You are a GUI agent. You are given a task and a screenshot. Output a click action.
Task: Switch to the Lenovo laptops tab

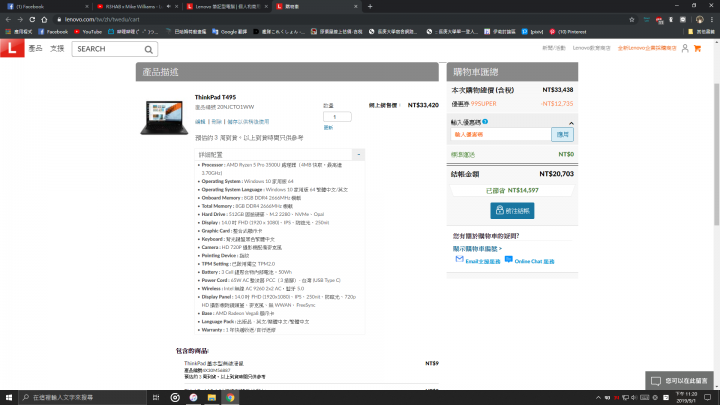(226, 6)
